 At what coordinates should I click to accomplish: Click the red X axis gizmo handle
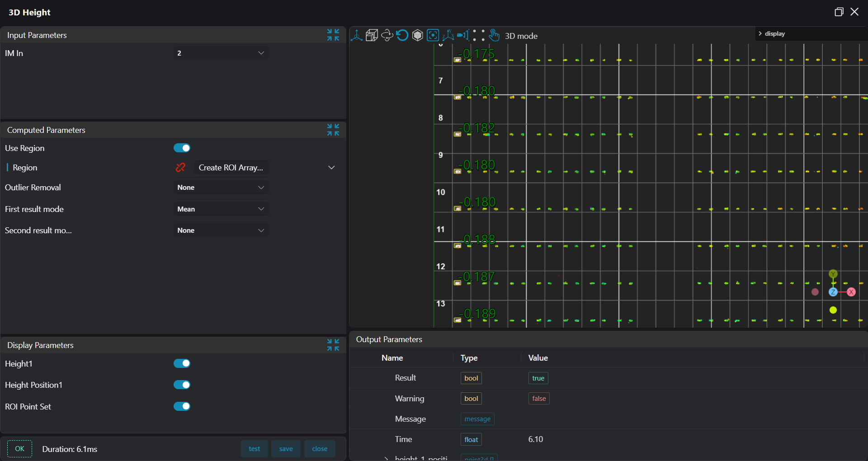pos(851,292)
